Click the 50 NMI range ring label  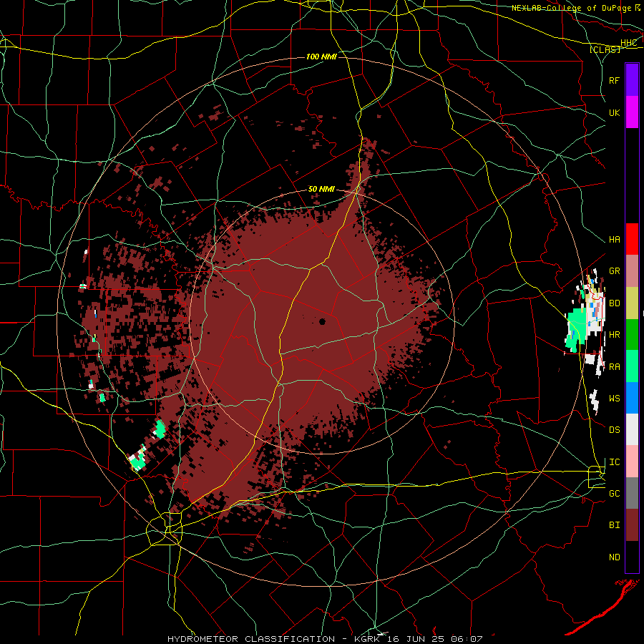click(321, 189)
